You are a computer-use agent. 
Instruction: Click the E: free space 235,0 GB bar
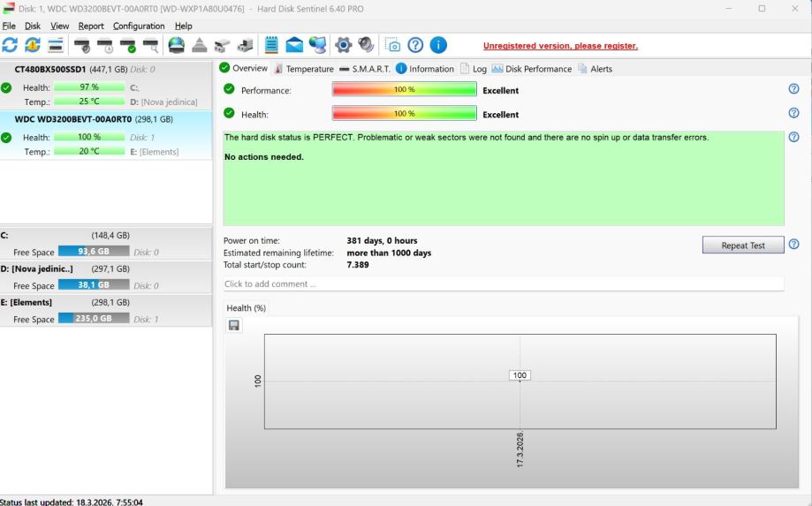pyautogui.click(x=94, y=319)
